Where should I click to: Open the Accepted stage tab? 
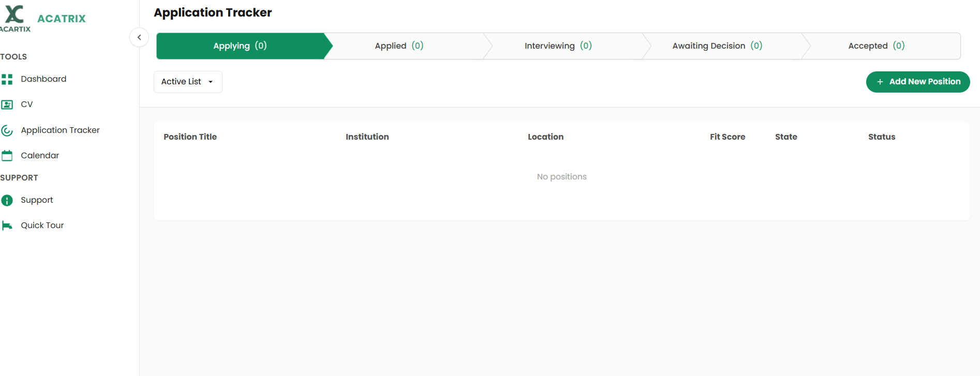coord(876,46)
